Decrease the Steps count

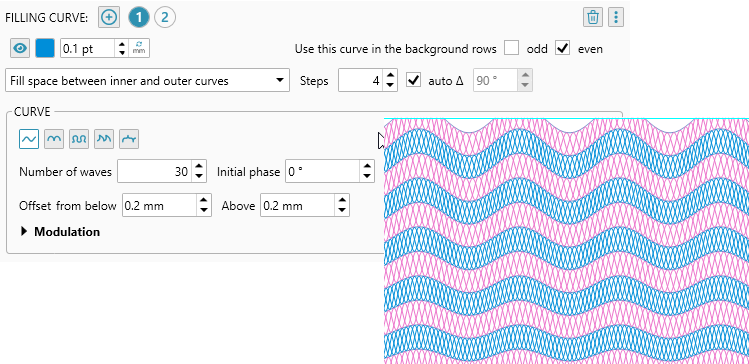[x=390, y=85]
